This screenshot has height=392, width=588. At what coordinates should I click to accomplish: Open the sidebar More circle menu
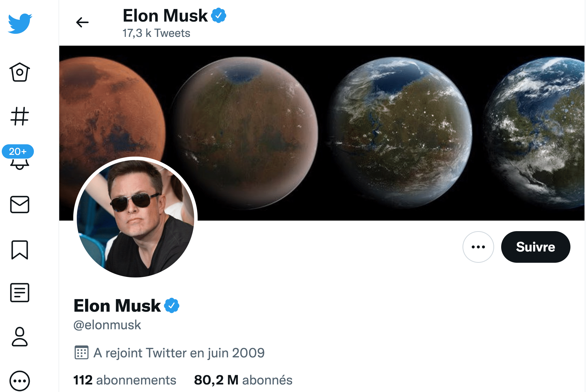coord(20,381)
